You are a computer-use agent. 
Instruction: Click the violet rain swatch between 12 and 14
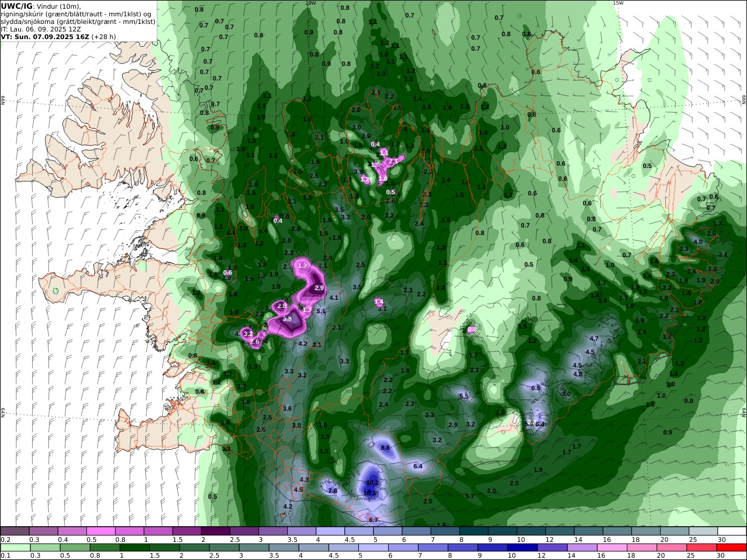(x=551, y=547)
